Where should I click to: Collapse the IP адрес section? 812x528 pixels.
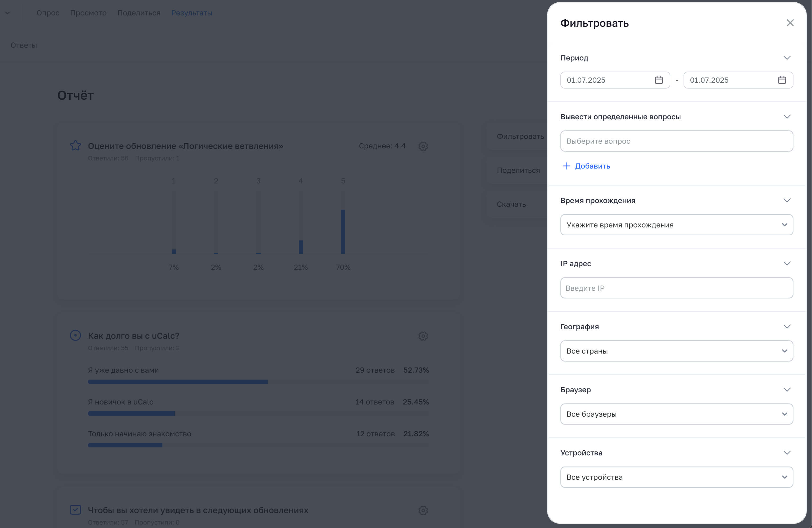coord(787,264)
